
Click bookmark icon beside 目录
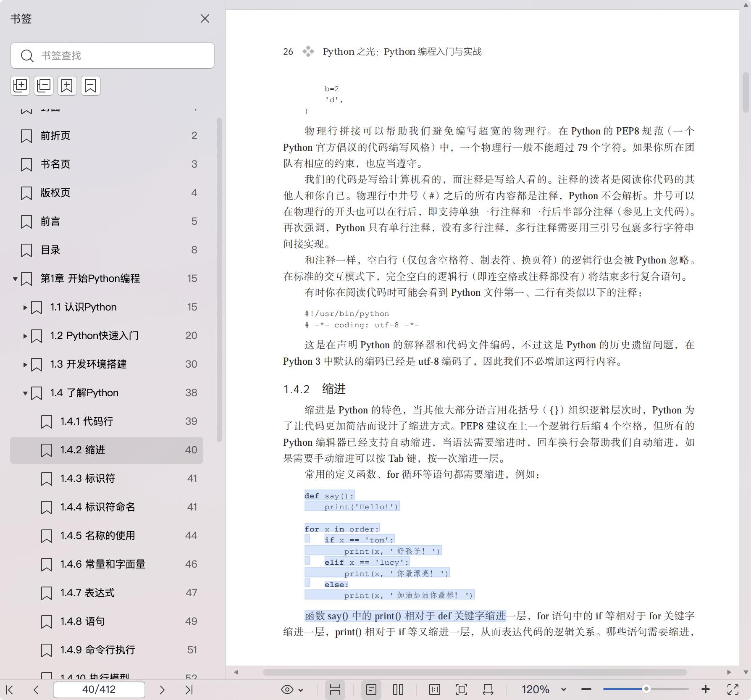26,250
